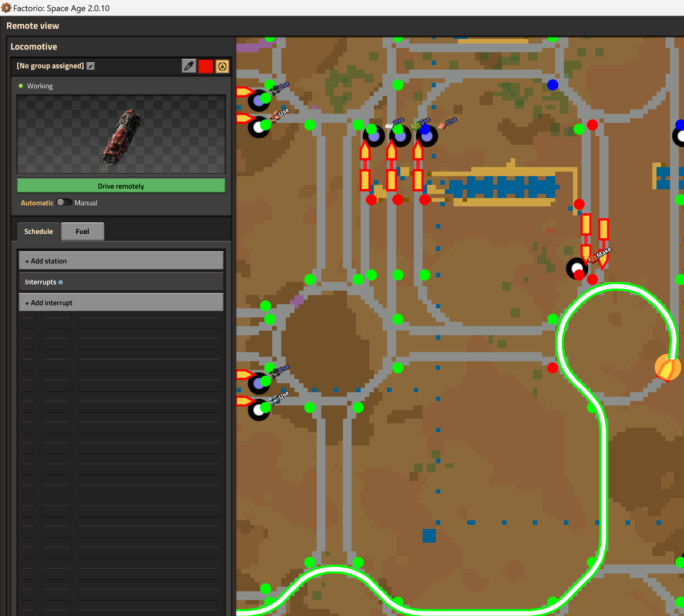Click the Interrupts info icon
This screenshot has height=616, width=684.
[x=61, y=282]
